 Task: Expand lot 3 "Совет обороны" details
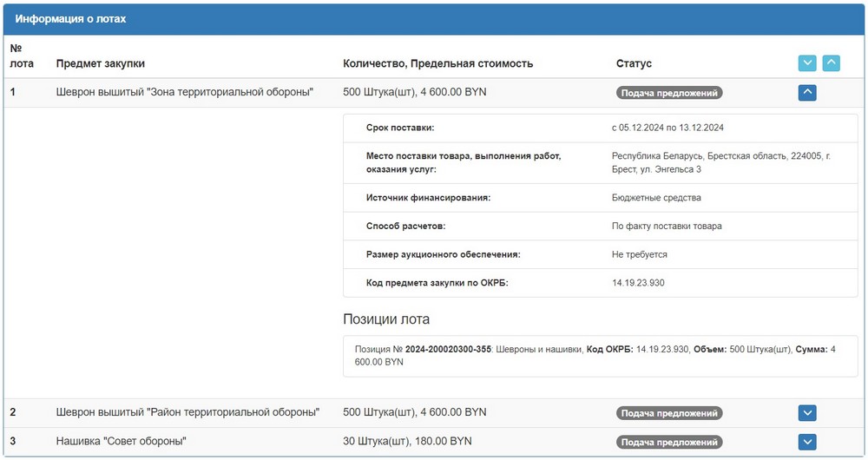point(807,442)
